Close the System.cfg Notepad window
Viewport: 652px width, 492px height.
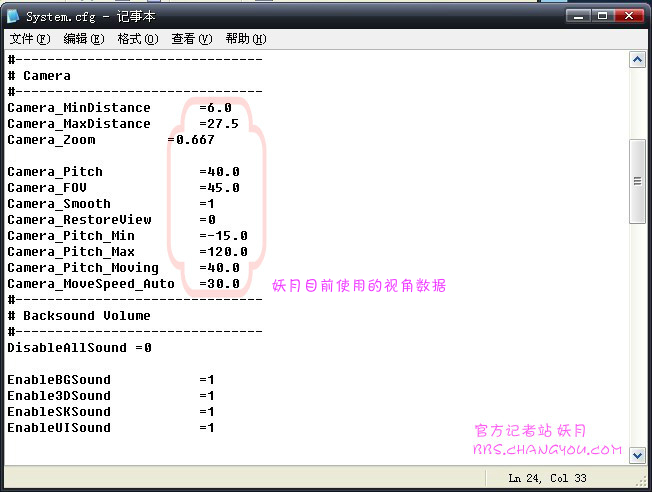(x=629, y=16)
